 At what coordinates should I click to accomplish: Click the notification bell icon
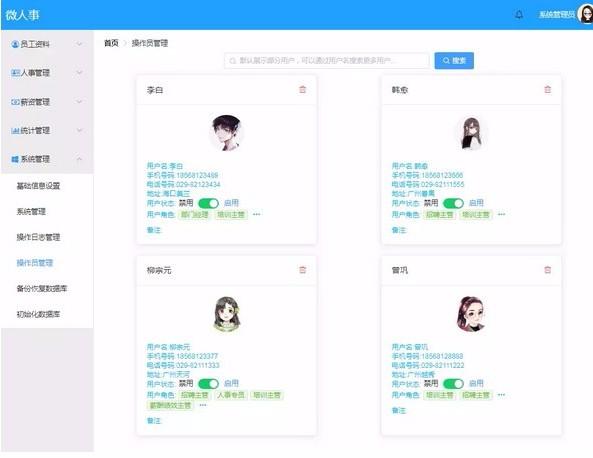tap(519, 15)
